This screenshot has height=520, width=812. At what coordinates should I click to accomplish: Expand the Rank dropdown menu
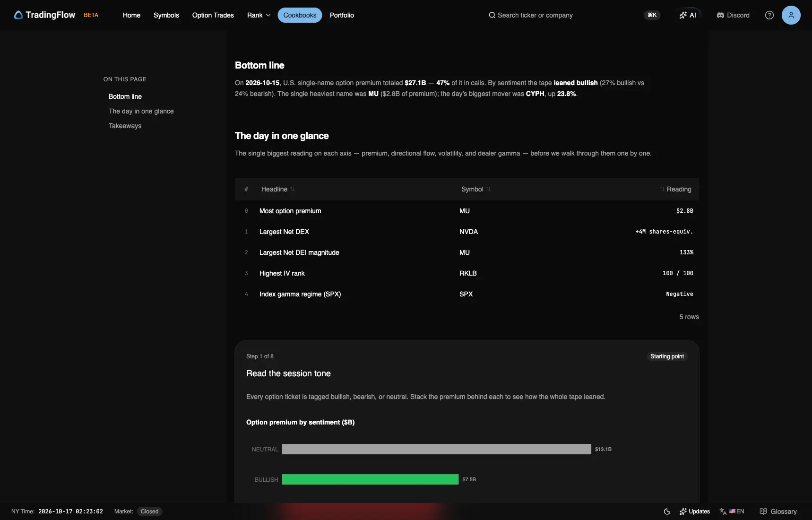[259, 15]
